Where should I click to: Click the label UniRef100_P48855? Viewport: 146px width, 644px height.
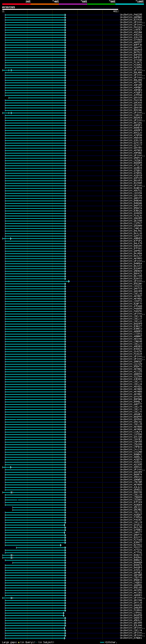pyautogui.click(x=131, y=309)
